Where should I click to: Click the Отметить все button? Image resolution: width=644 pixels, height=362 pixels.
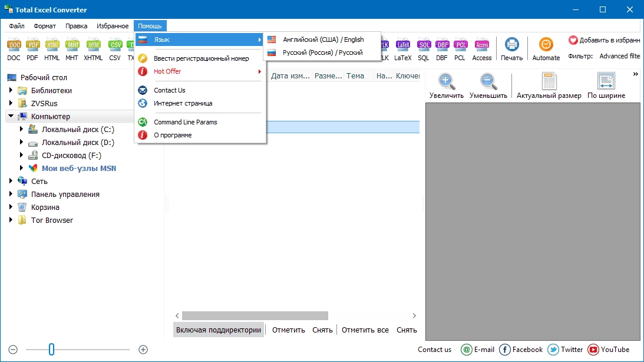tap(365, 330)
